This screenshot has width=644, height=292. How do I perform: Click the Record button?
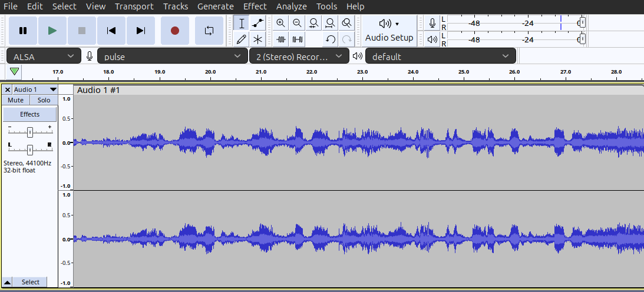[x=174, y=31]
